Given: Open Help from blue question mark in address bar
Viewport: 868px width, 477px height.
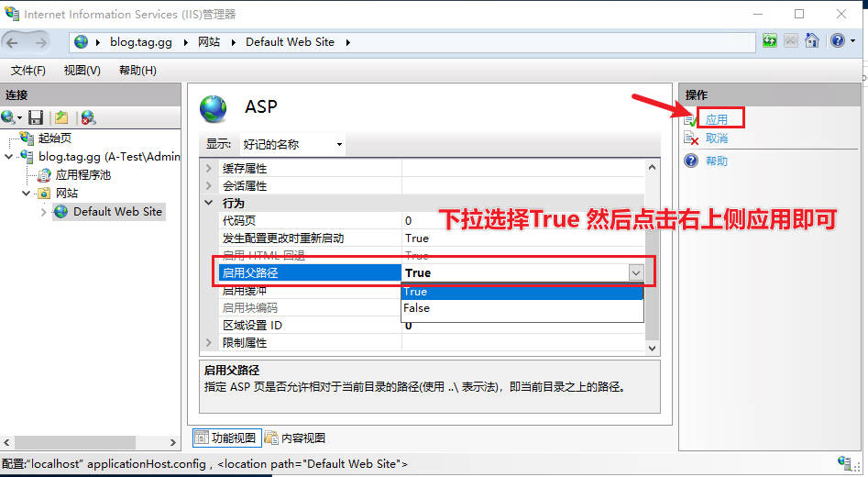Looking at the screenshot, I should (837, 41).
